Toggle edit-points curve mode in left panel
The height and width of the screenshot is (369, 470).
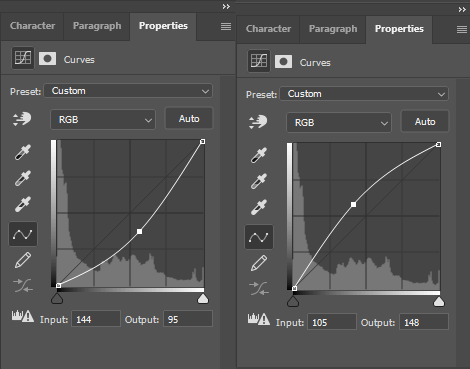pyautogui.click(x=23, y=234)
